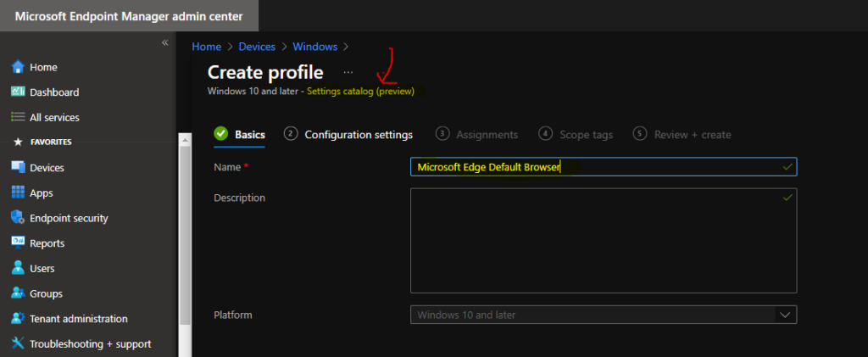This screenshot has width=868, height=357.
Task: Click the Devices monitor icon
Action: click(x=19, y=168)
